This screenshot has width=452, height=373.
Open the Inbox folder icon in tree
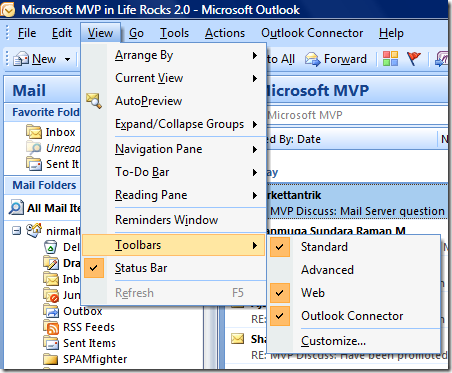click(51, 279)
